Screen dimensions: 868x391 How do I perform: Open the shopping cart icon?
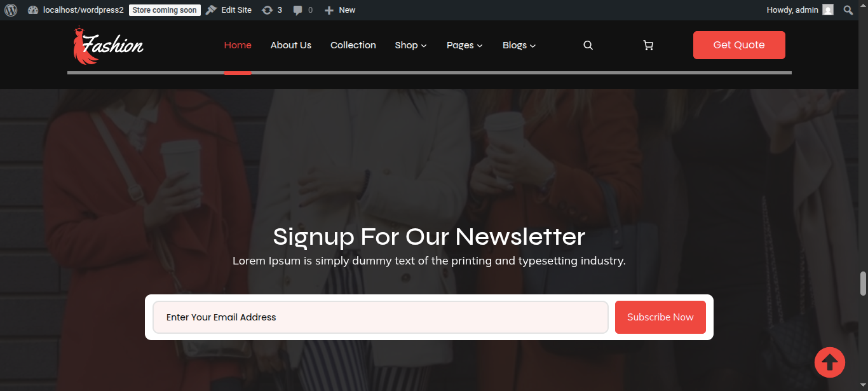coord(648,45)
